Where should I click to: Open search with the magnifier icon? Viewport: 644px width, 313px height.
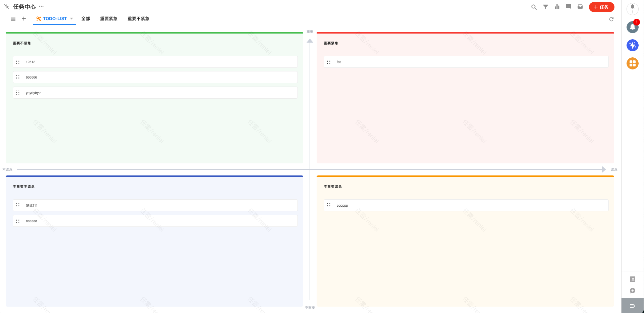click(534, 7)
